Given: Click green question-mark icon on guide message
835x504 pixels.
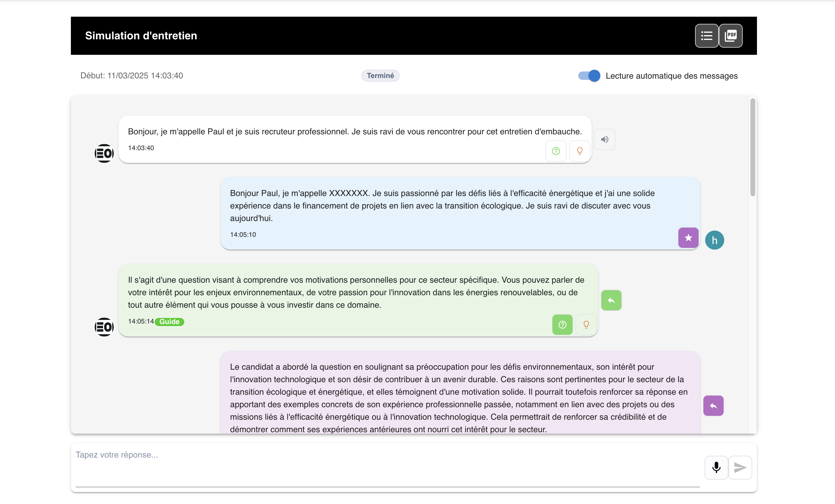Looking at the screenshot, I should click(562, 325).
